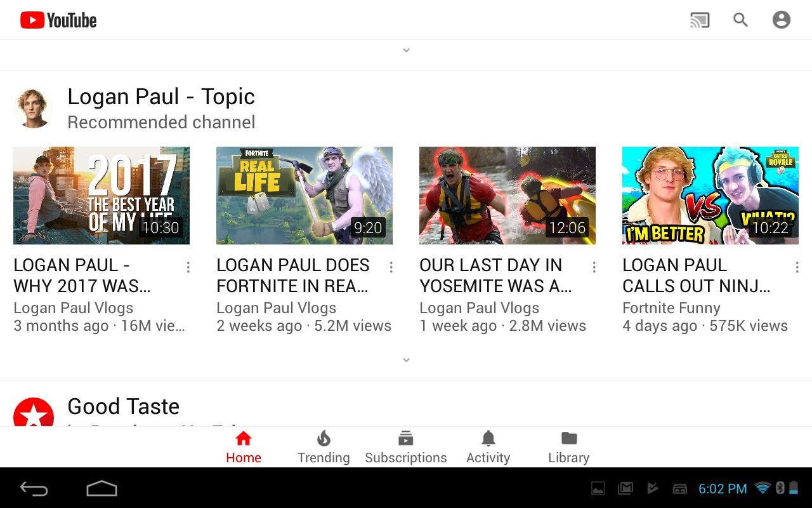Open the Activity tab

pyautogui.click(x=488, y=448)
